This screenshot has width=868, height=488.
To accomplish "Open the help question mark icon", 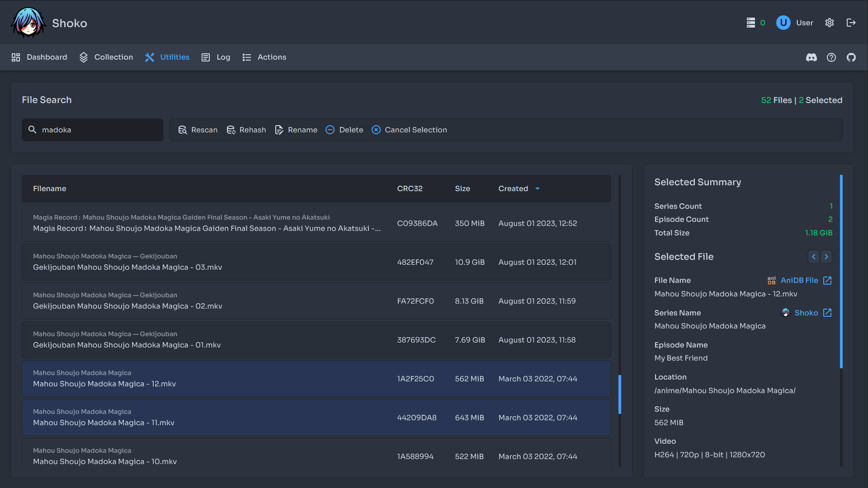I will click(831, 57).
